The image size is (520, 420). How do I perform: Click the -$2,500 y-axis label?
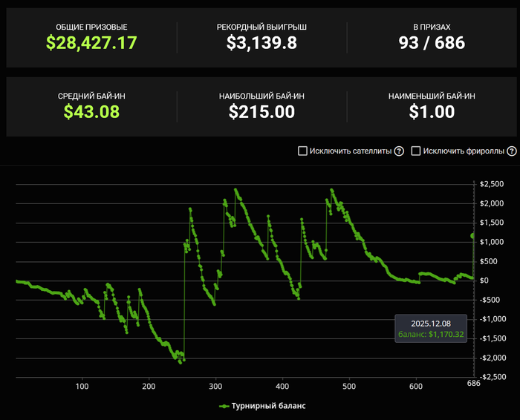coord(493,377)
